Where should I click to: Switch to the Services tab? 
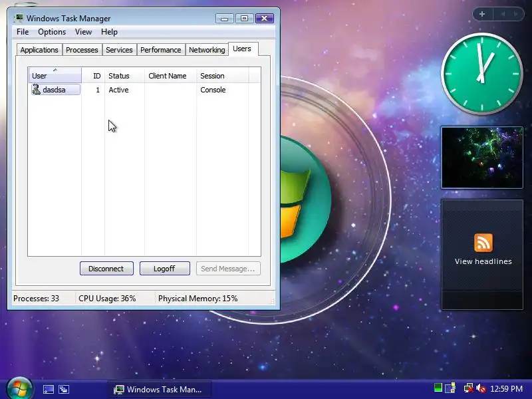tap(119, 50)
